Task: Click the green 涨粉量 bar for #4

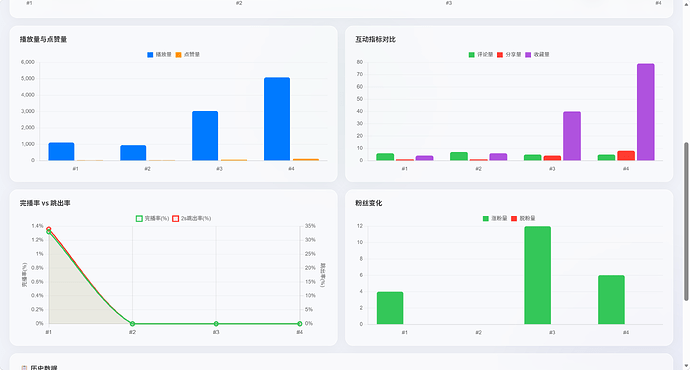Action: coord(611,300)
